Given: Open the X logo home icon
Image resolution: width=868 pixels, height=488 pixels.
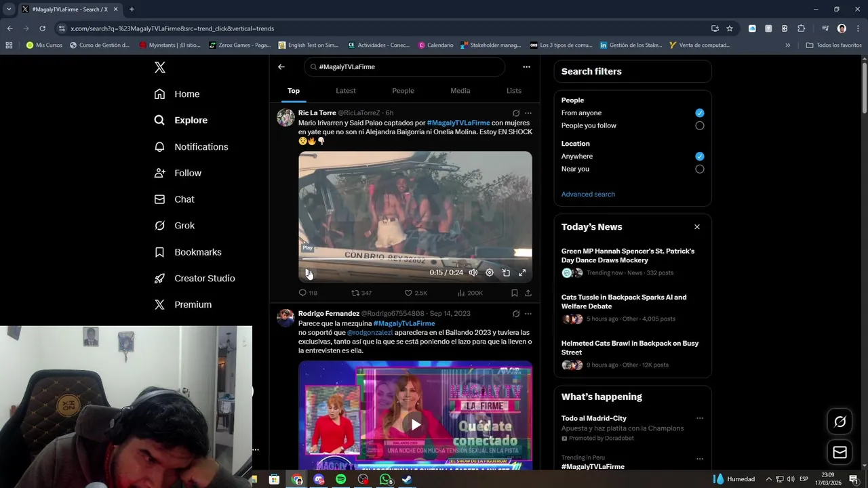Looking at the screenshot, I should [160, 67].
